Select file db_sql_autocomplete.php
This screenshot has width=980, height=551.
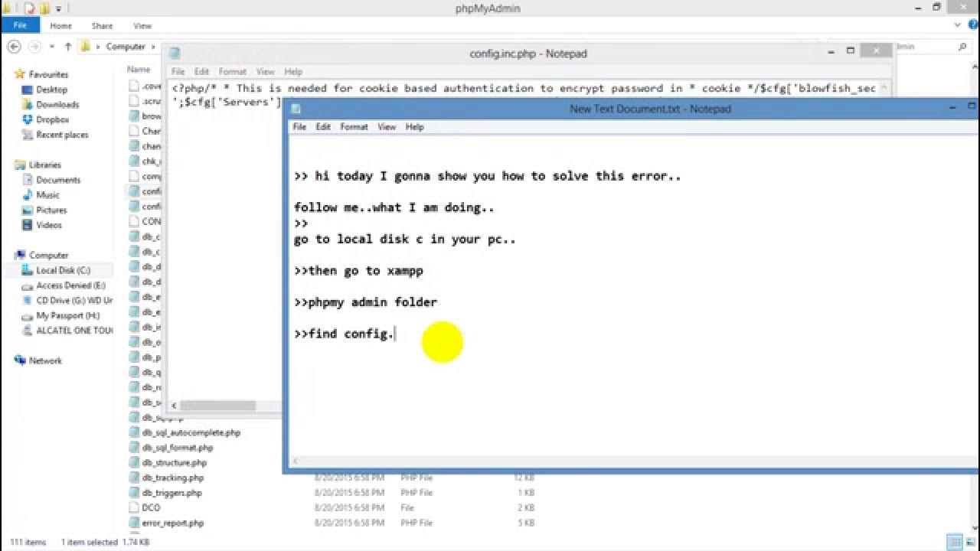click(191, 432)
